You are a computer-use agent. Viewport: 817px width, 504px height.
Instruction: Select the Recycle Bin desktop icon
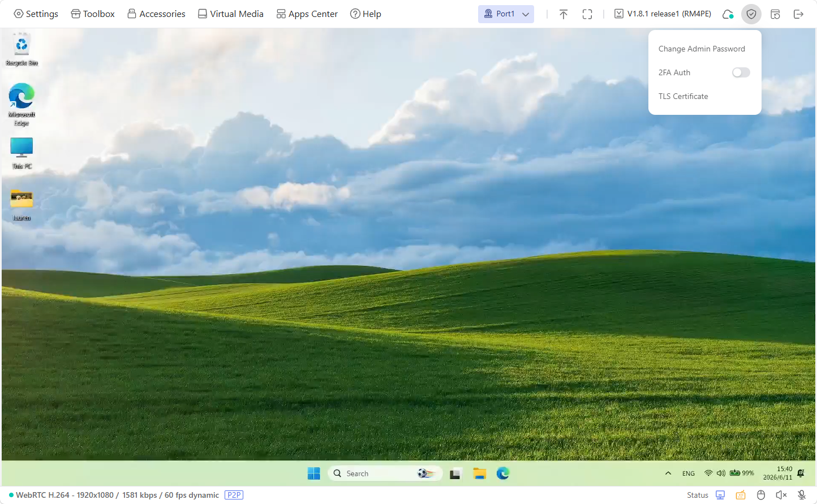(x=21, y=50)
